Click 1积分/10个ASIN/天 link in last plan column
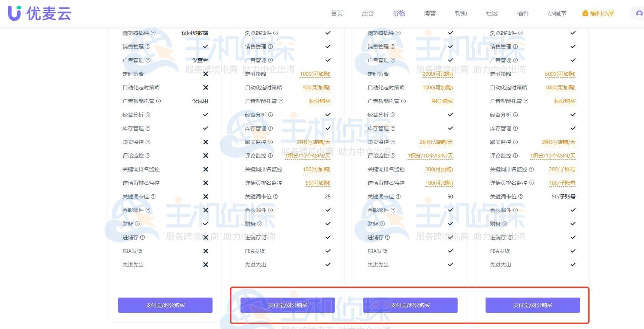Viewport: 644px width, 329px height. 553,156
